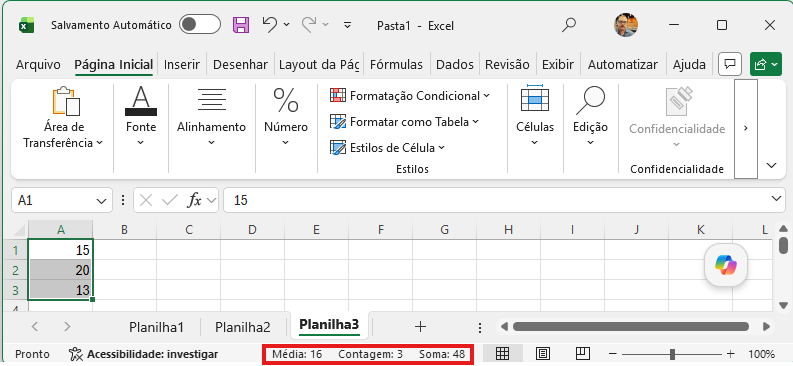Open the Automatizar tab
The height and width of the screenshot is (366, 793).
point(623,65)
